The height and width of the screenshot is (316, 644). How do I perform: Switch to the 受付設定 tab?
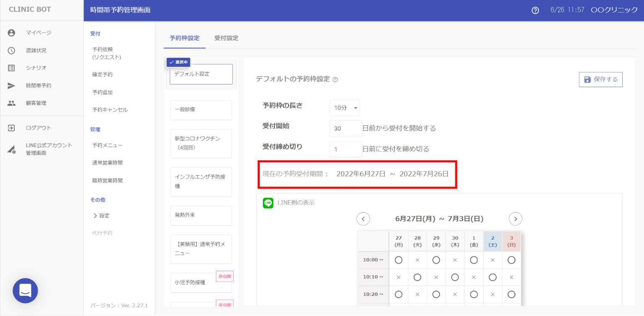pos(226,38)
